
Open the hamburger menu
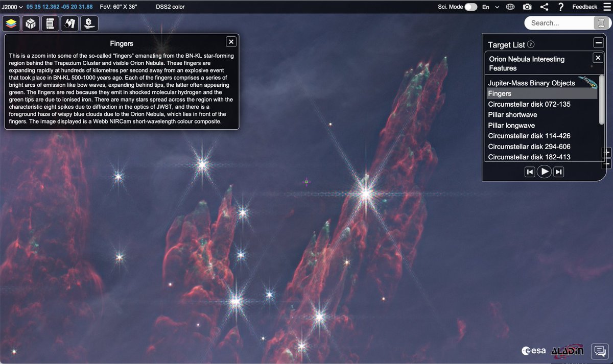(606, 7)
